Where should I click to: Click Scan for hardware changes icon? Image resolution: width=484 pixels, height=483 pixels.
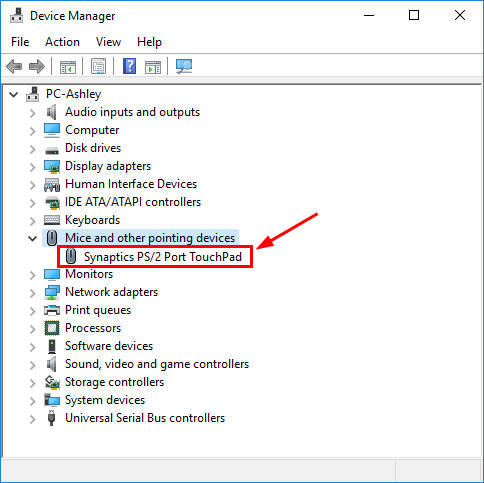click(x=184, y=66)
